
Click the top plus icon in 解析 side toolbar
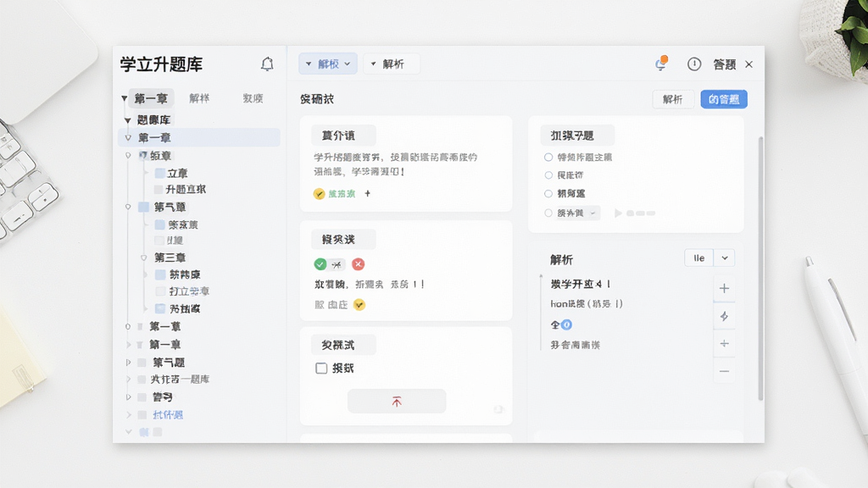pyautogui.click(x=724, y=288)
